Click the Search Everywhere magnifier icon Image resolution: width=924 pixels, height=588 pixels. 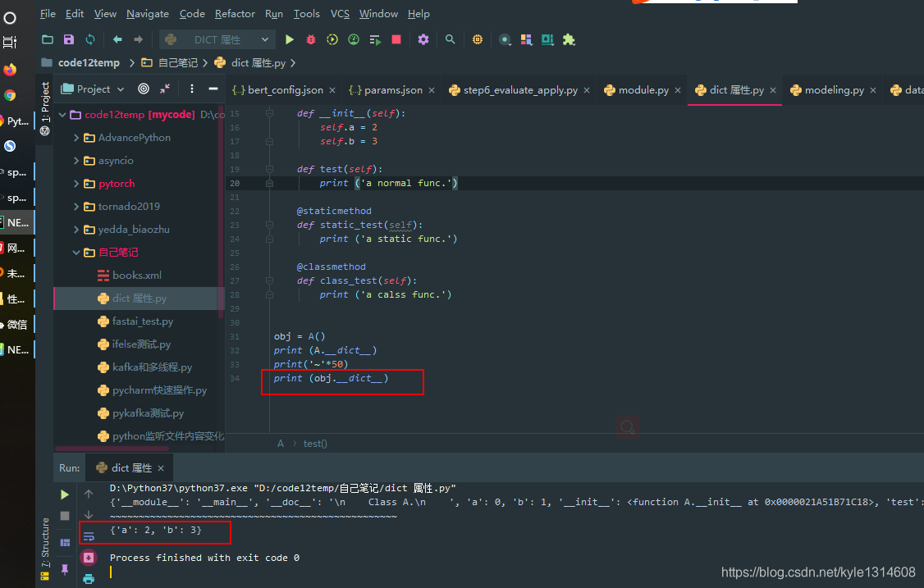click(451, 39)
